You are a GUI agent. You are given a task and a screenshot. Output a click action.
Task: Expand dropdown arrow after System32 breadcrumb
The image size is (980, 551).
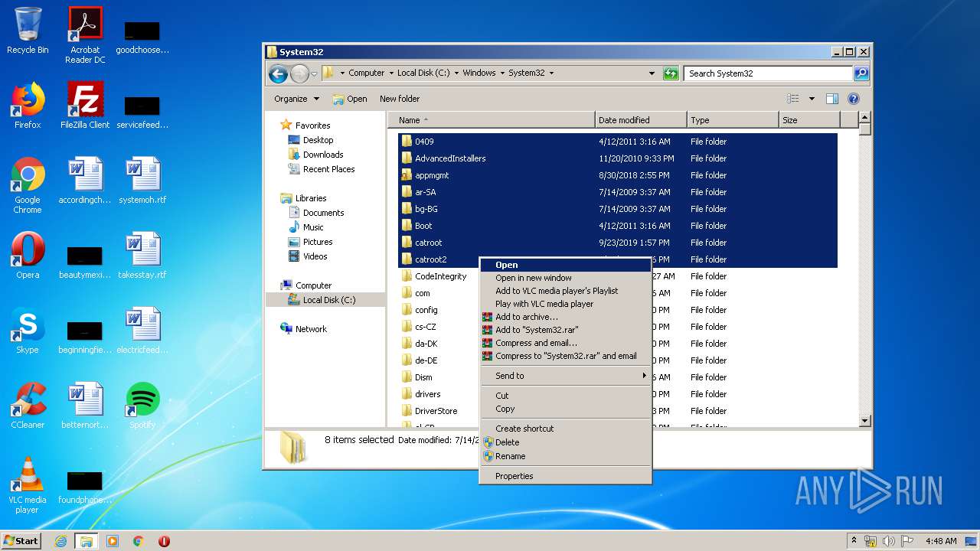click(x=551, y=73)
